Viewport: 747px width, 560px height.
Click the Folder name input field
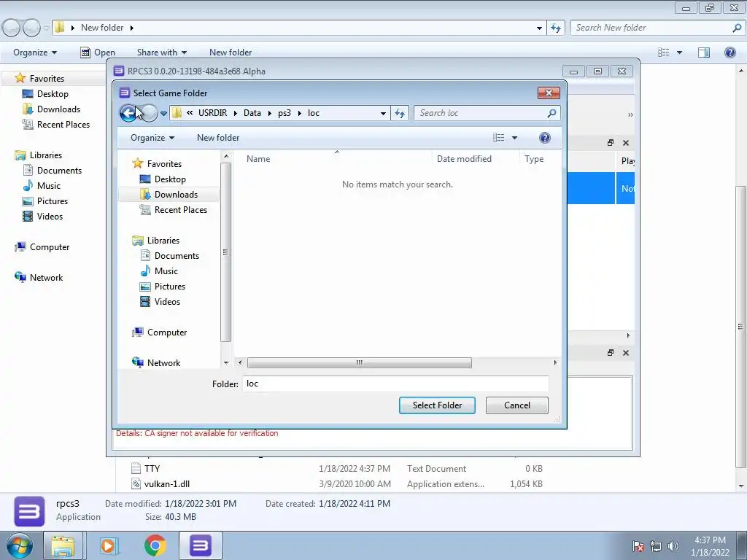395,384
